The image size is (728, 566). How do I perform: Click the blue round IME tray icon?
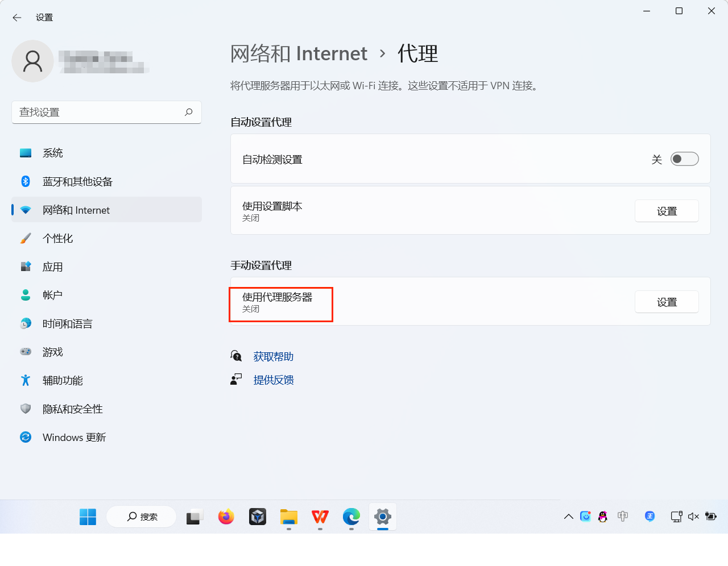point(650,516)
